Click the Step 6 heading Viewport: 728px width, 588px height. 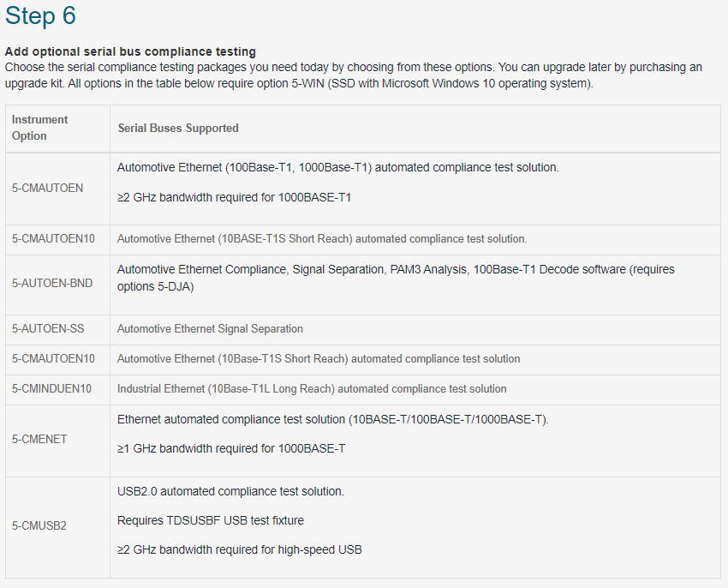[40, 15]
